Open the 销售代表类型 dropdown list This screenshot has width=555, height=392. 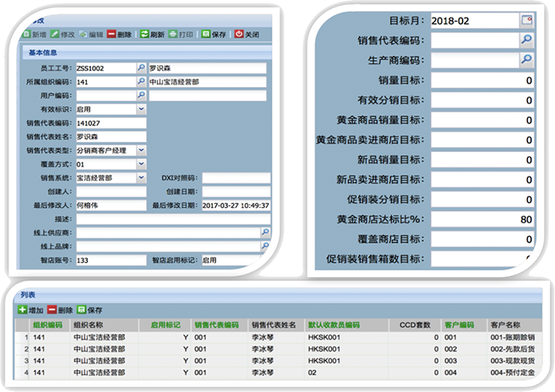click(140, 150)
